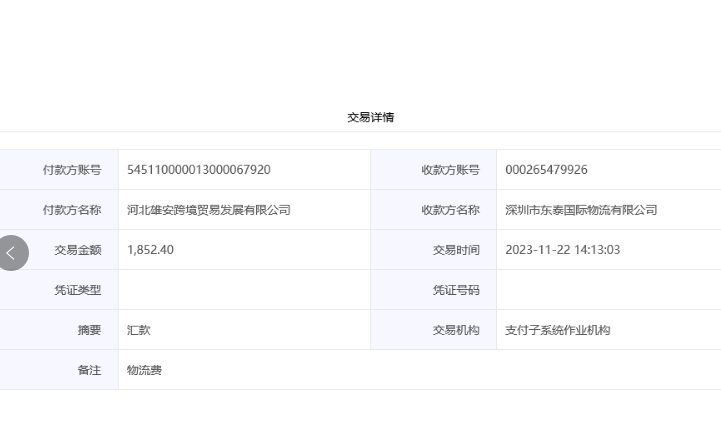Click the 收款方账号 label

pyautogui.click(x=451, y=170)
